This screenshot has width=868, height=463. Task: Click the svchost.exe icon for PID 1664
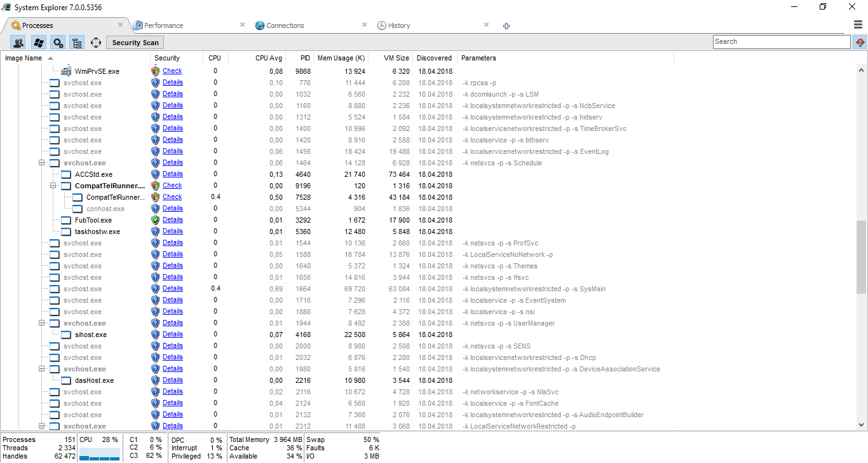[x=55, y=289]
